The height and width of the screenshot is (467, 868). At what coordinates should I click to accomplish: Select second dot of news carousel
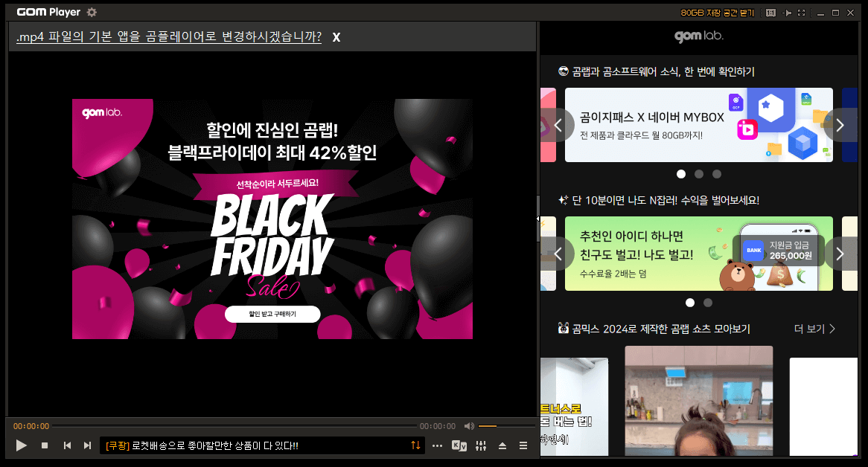click(x=699, y=174)
